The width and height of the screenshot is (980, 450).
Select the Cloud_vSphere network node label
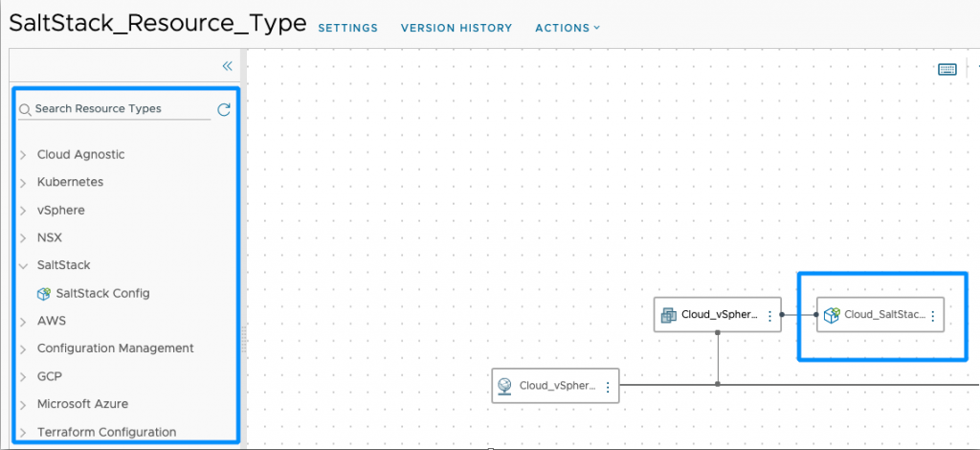[x=558, y=385]
